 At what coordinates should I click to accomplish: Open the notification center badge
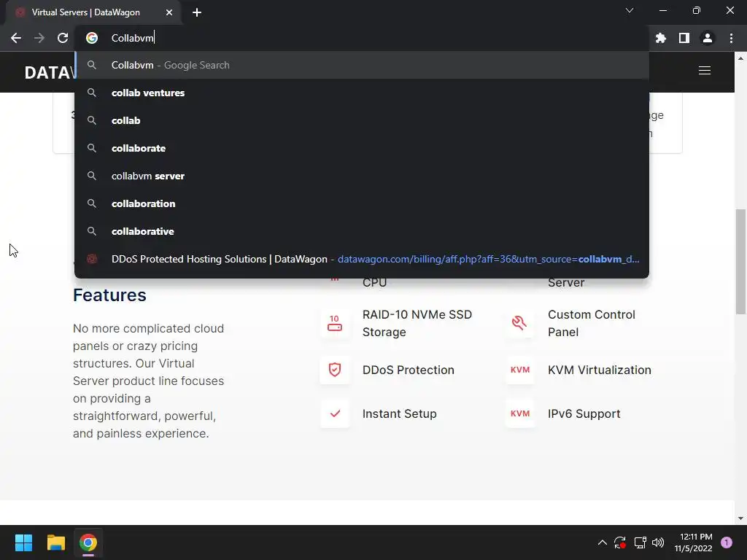pyautogui.click(x=727, y=542)
